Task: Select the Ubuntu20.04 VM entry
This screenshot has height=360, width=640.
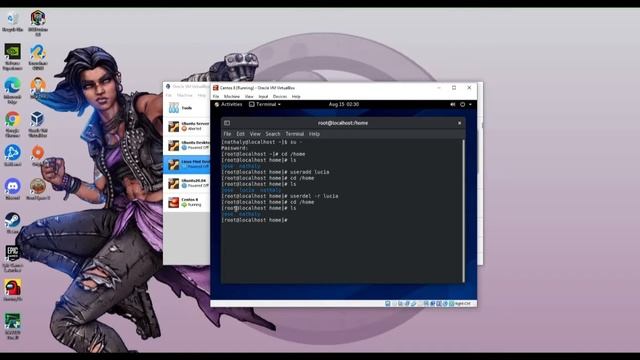Action: coord(187,183)
